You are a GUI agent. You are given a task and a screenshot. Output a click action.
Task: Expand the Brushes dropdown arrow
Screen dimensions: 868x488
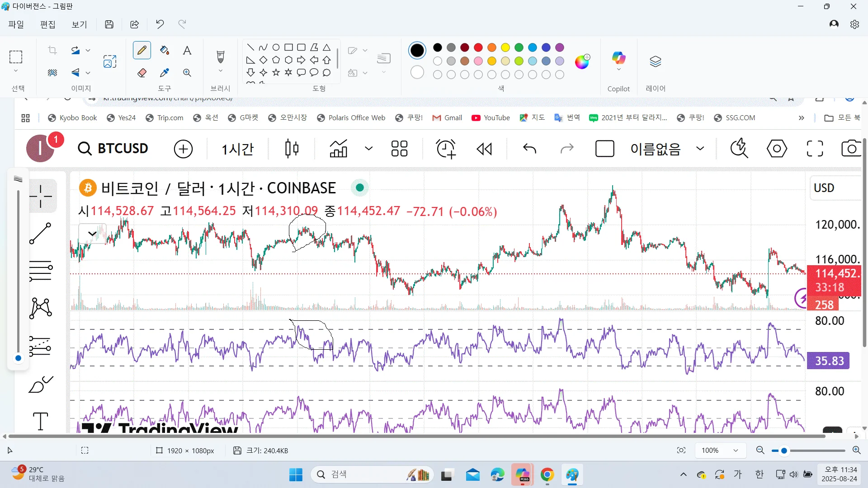click(x=220, y=71)
